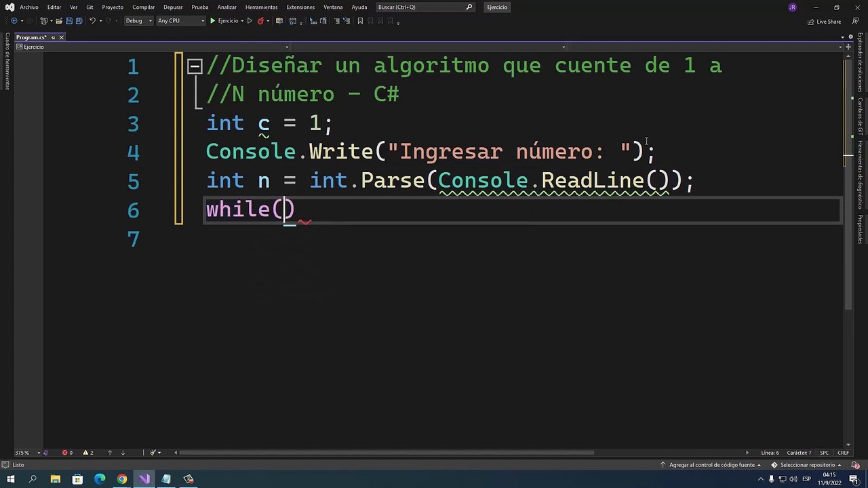Image resolution: width=868 pixels, height=488 pixels.
Task: Expand the Ejercicio startup target arrow
Action: [242, 21]
